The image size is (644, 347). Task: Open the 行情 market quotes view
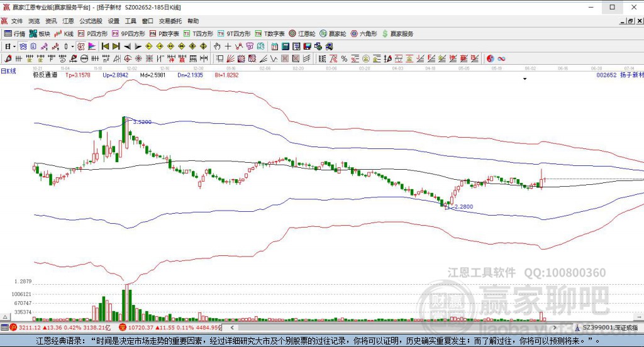point(15,34)
